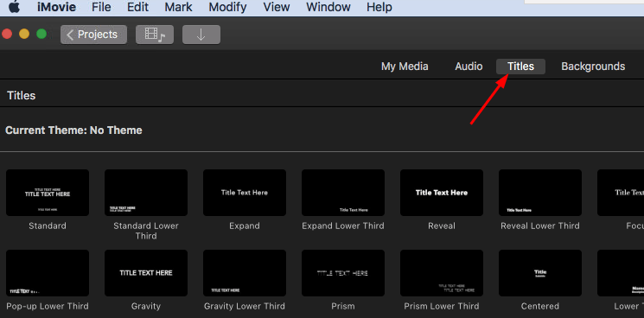The width and height of the screenshot is (644, 318).
Task: Open the Mark menu
Action: [x=179, y=7]
